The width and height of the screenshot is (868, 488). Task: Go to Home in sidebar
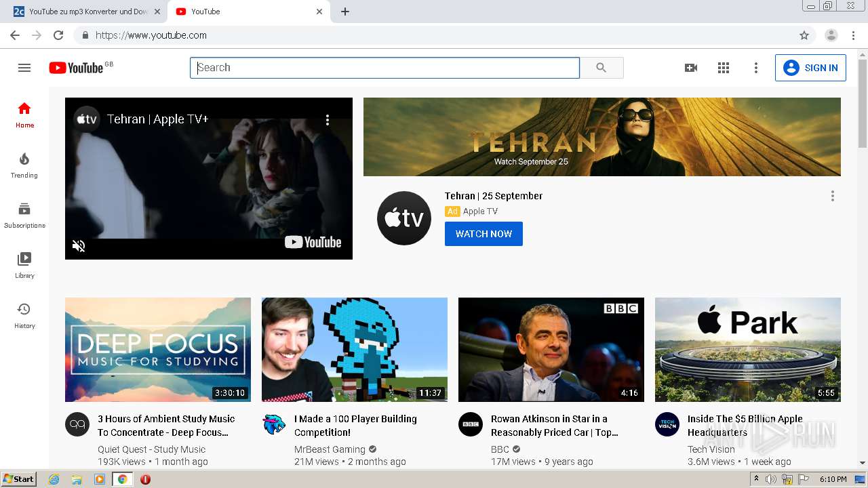pyautogui.click(x=24, y=115)
